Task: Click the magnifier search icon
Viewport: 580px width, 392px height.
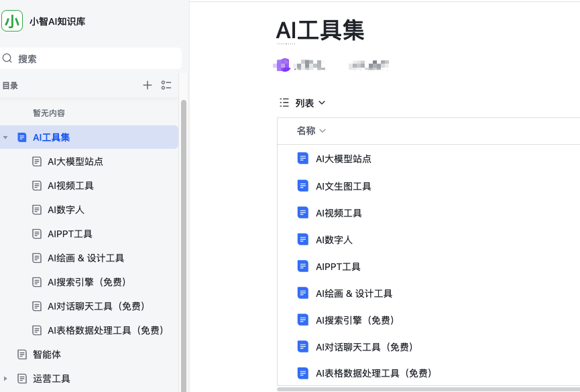Action: (x=8, y=58)
